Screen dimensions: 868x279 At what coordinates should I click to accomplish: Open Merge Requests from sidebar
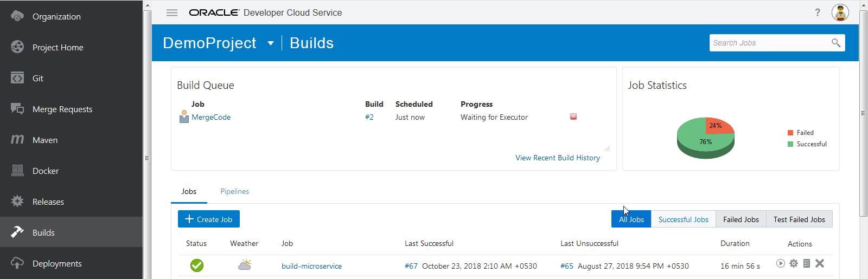pyautogui.click(x=62, y=109)
